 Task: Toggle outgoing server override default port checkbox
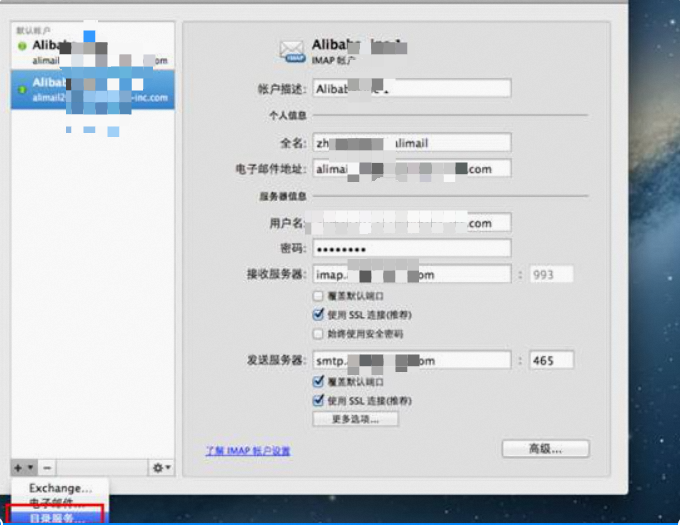pyautogui.click(x=318, y=382)
